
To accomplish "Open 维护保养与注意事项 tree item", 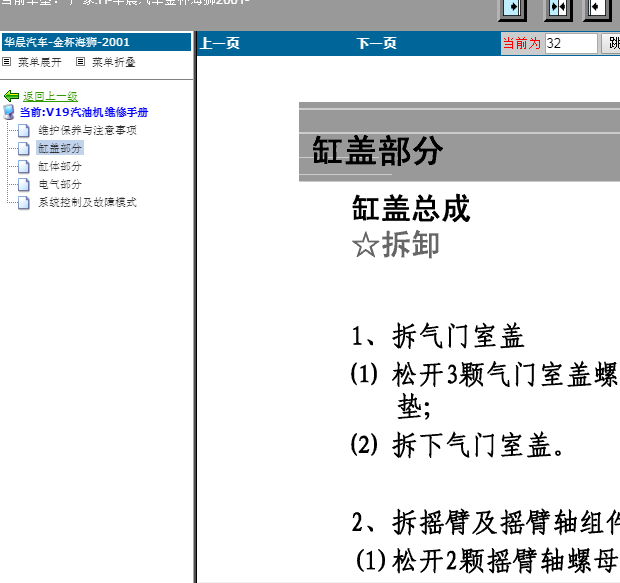I will pos(87,130).
